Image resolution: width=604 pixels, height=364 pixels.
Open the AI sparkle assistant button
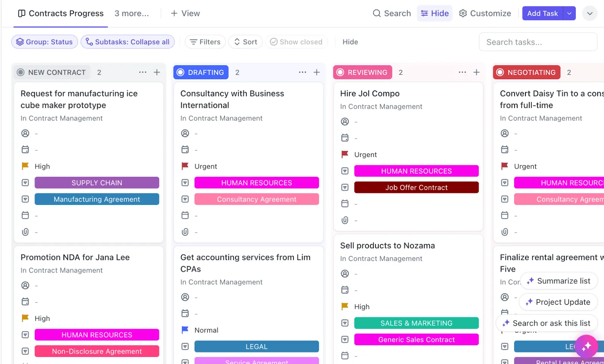point(586,346)
